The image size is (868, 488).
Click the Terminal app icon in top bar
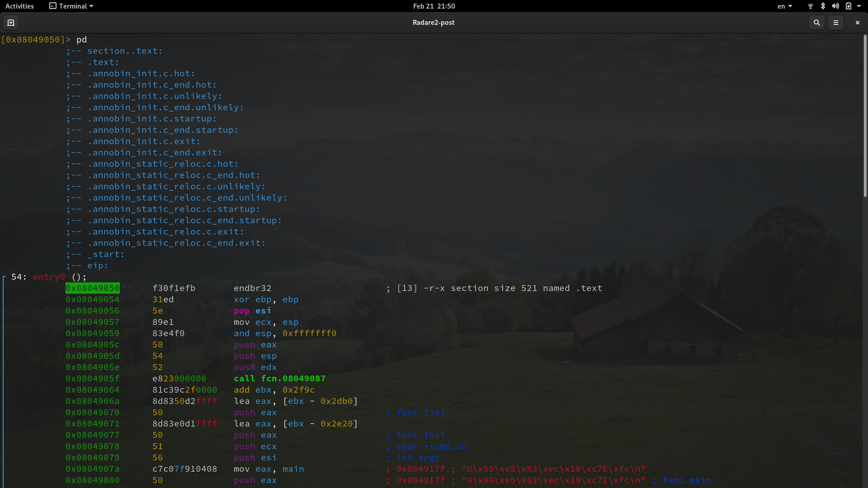point(53,6)
